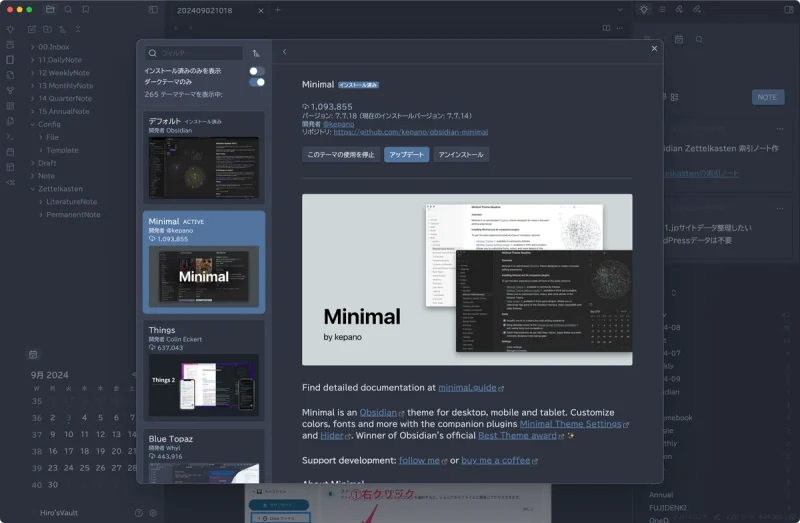Open the minimal.guide documentation link
The width and height of the screenshot is (800, 523).
click(467, 388)
